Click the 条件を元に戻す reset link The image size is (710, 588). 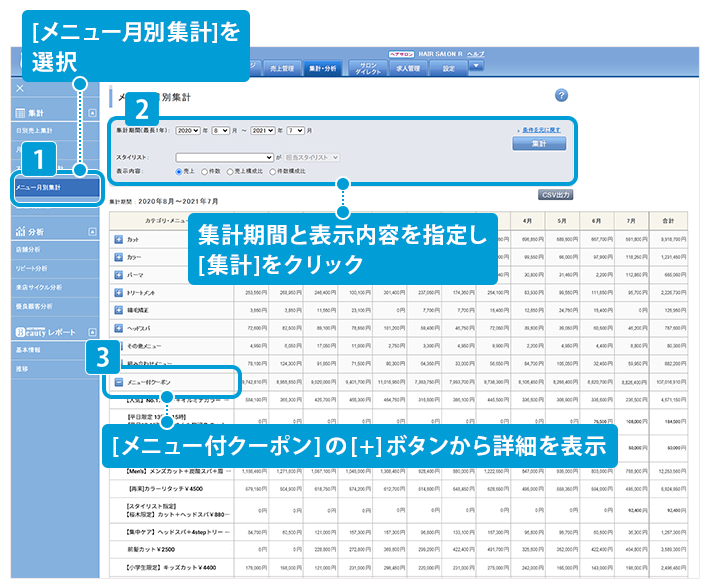541,130
